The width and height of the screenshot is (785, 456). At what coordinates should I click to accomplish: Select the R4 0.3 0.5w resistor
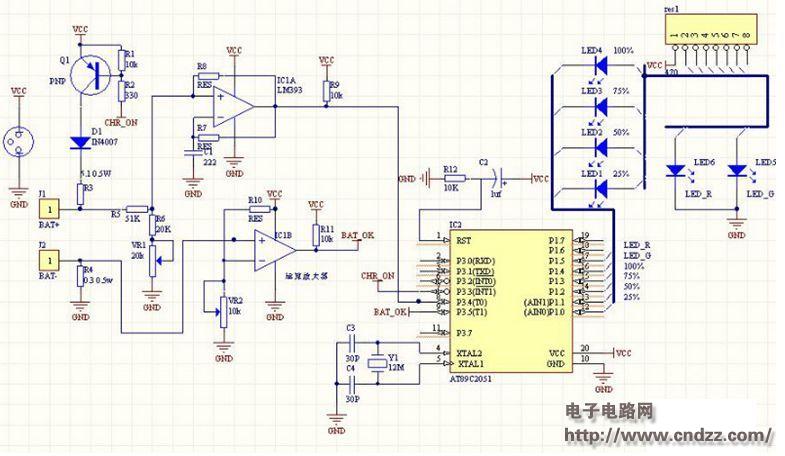pos(80,276)
